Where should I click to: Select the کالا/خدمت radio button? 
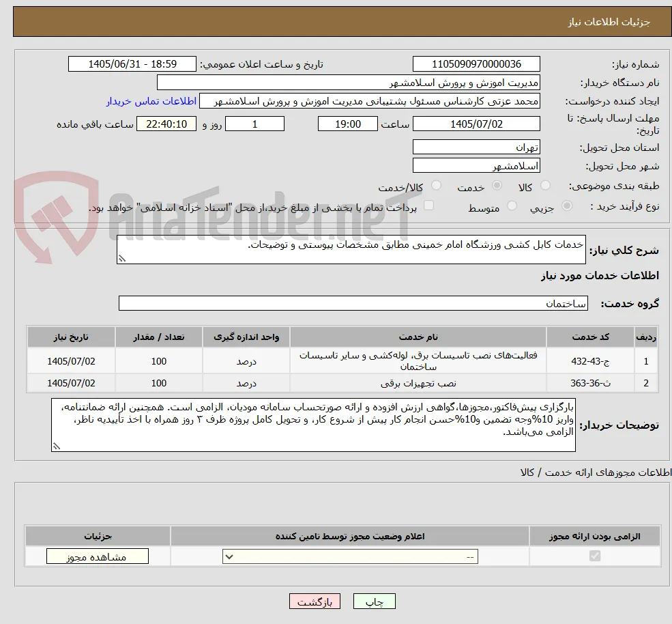tap(436, 185)
